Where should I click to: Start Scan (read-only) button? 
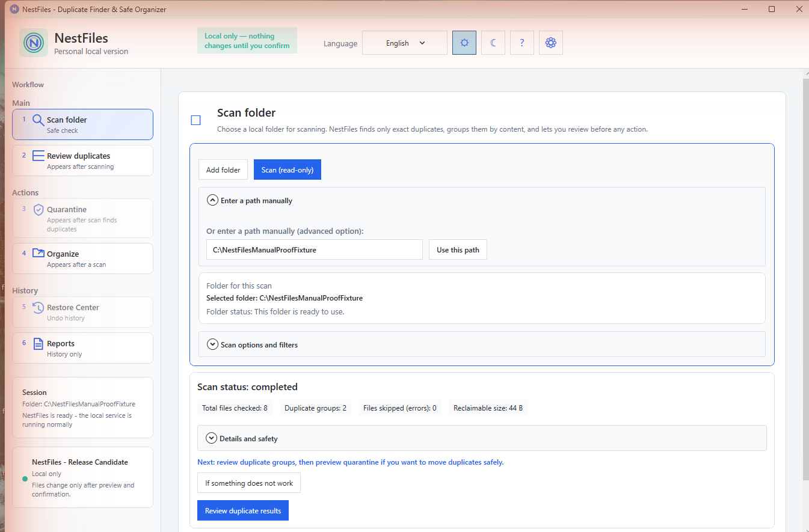coord(288,170)
